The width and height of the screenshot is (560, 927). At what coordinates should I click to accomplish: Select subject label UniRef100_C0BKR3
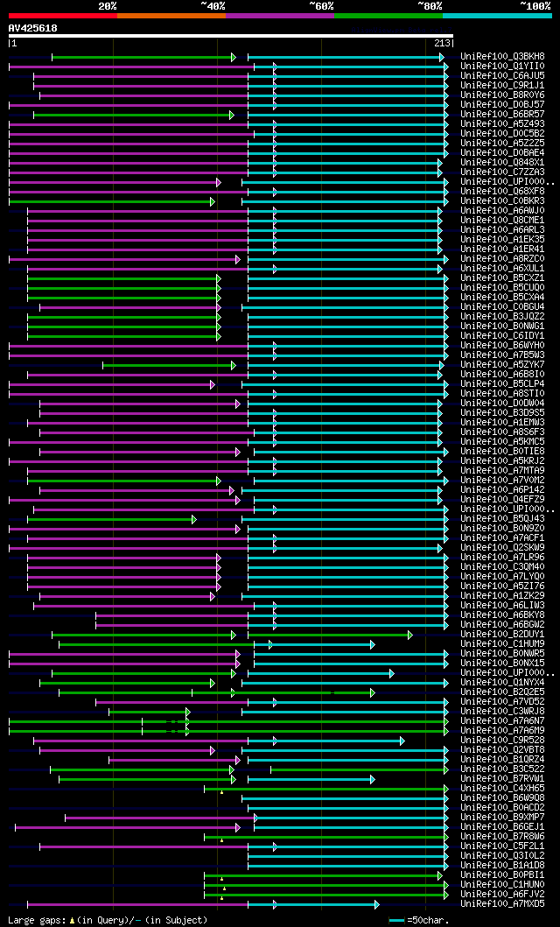pyautogui.click(x=503, y=201)
